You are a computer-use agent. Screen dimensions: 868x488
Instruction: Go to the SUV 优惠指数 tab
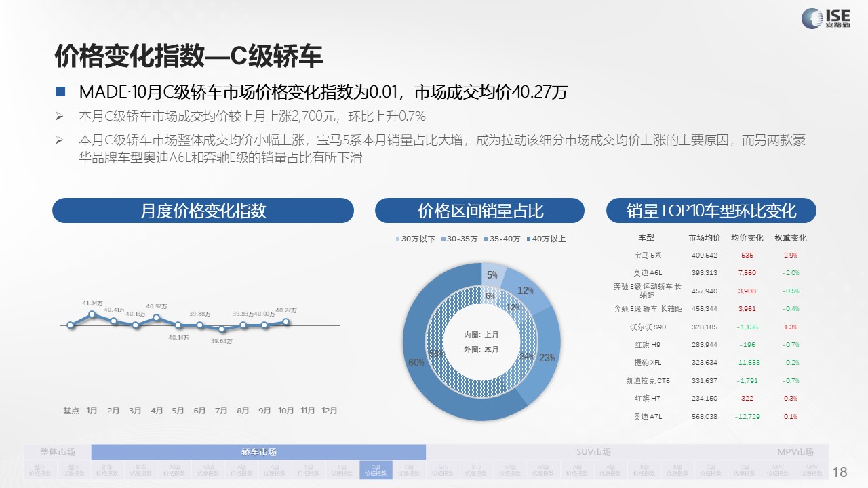click(x=476, y=470)
